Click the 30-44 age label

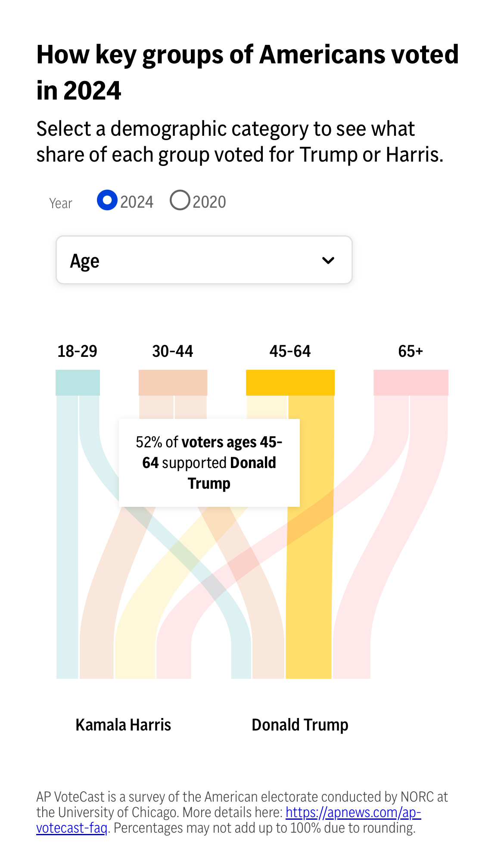[x=173, y=351]
